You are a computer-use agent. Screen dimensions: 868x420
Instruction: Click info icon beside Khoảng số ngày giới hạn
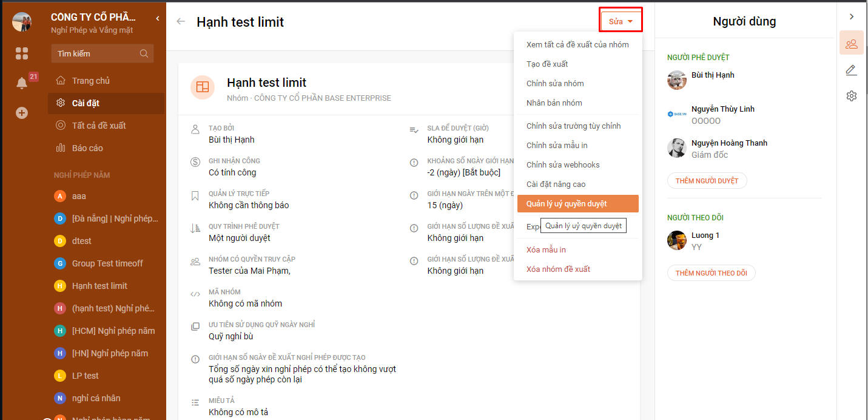[414, 163]
